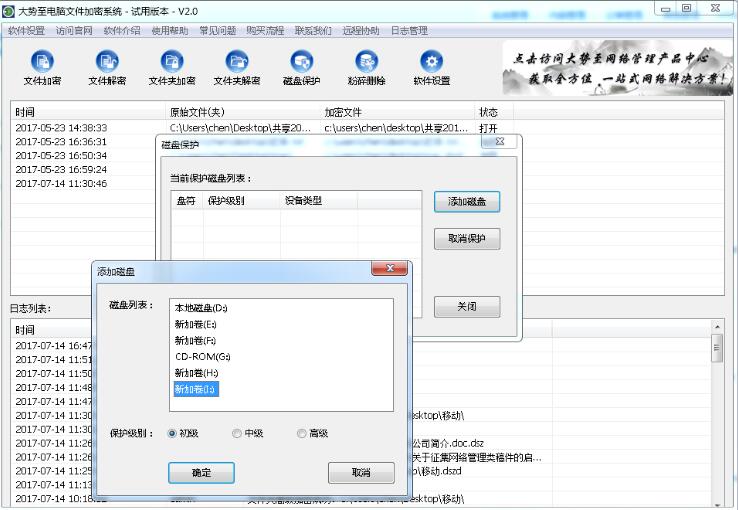Open the 软件设置 toolbar gear icon

432,68
